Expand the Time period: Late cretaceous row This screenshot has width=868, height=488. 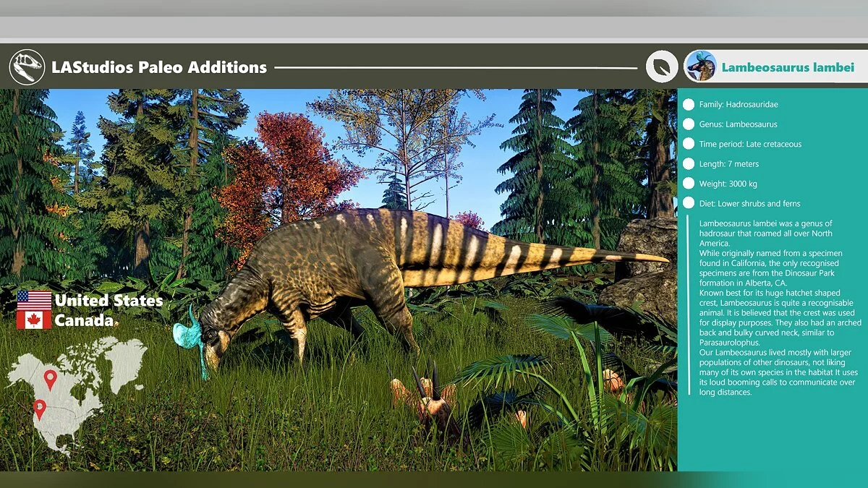[749, 144]
